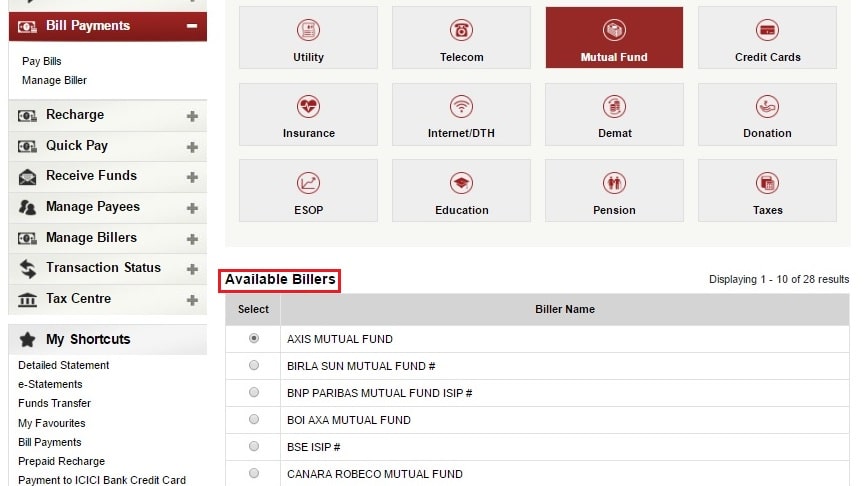This screenshot has height=486, width=868.
Task: Click the Manage Payees menu label
Action: [x=93, y=206]
